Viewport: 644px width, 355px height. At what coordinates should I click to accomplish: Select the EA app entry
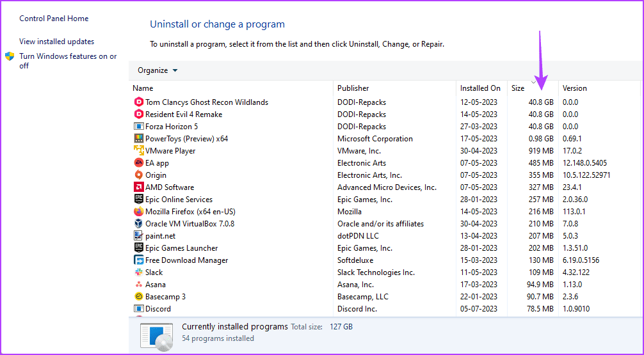157,163
